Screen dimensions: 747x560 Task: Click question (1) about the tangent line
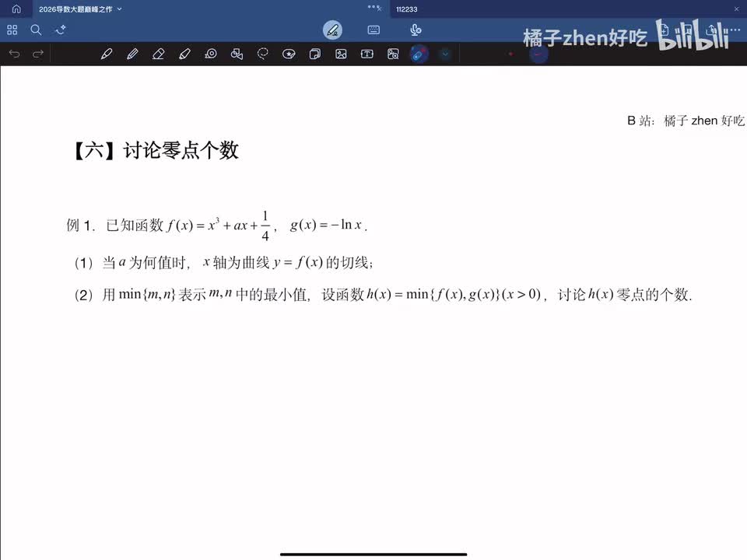pyautogui.click(x=223, y=262)
